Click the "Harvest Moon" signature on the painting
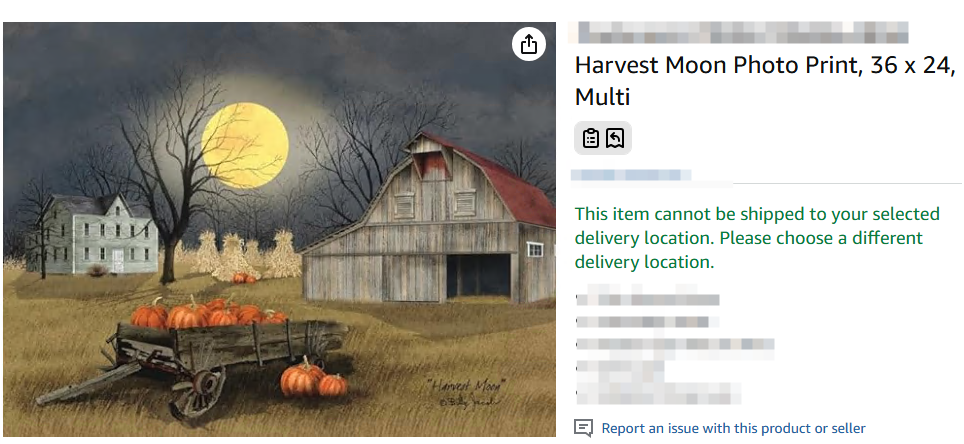The height and width of the screenshot is (444, 964). pos(465,385)
